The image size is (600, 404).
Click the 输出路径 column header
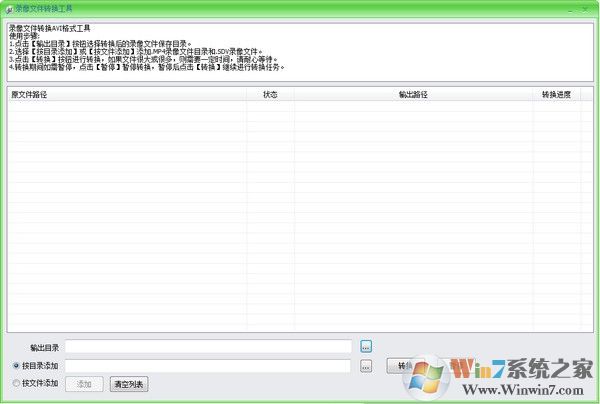413,94
